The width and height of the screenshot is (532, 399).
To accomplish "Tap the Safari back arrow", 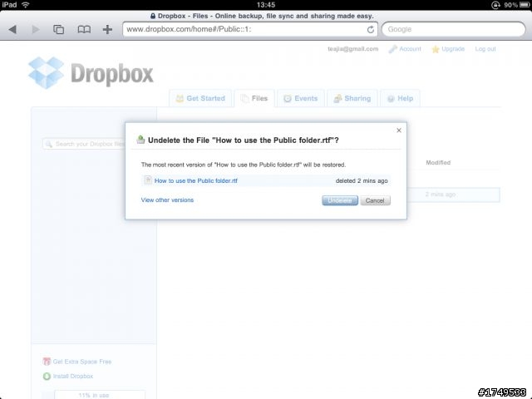I will coord(13,30).
